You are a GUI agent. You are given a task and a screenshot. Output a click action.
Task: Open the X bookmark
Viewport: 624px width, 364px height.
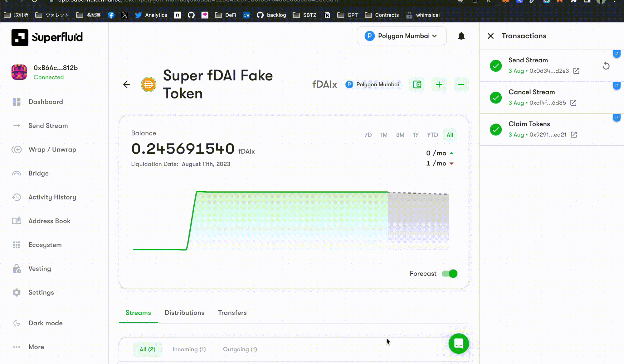124,15
